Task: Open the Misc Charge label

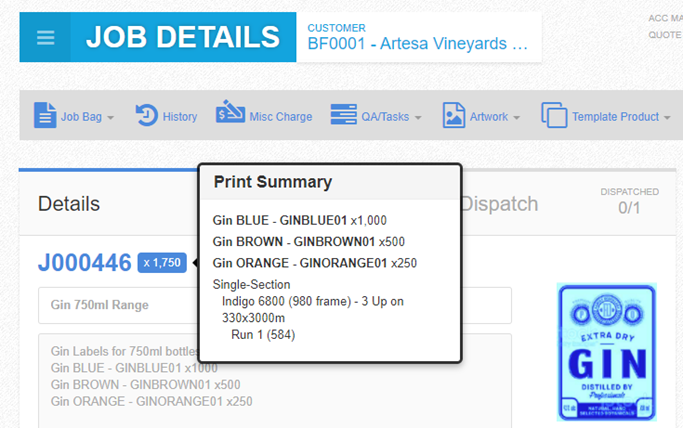Action: tap(281, 117)
